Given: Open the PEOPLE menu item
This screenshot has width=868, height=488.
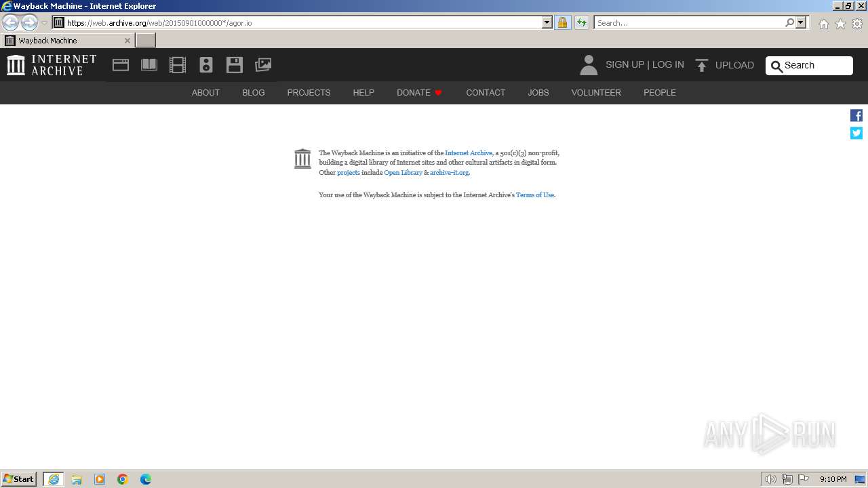Looking at the screenshot, I should pyautogui.click(x=660, y=93).
